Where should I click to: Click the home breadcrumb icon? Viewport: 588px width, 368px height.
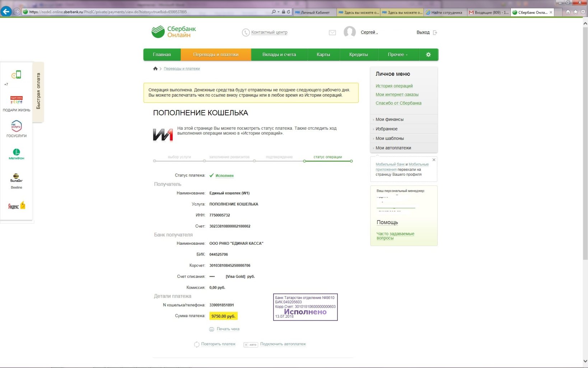coord(155,69)
